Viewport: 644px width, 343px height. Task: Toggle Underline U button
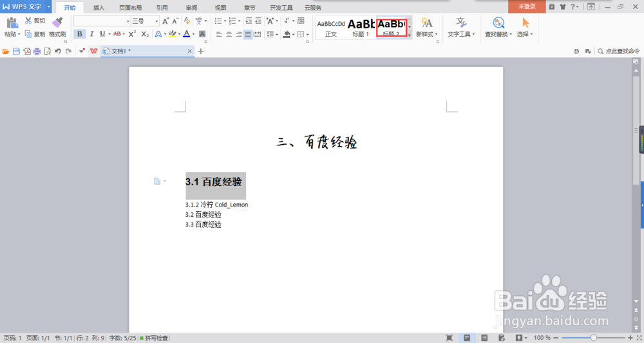tap(102, 34)
